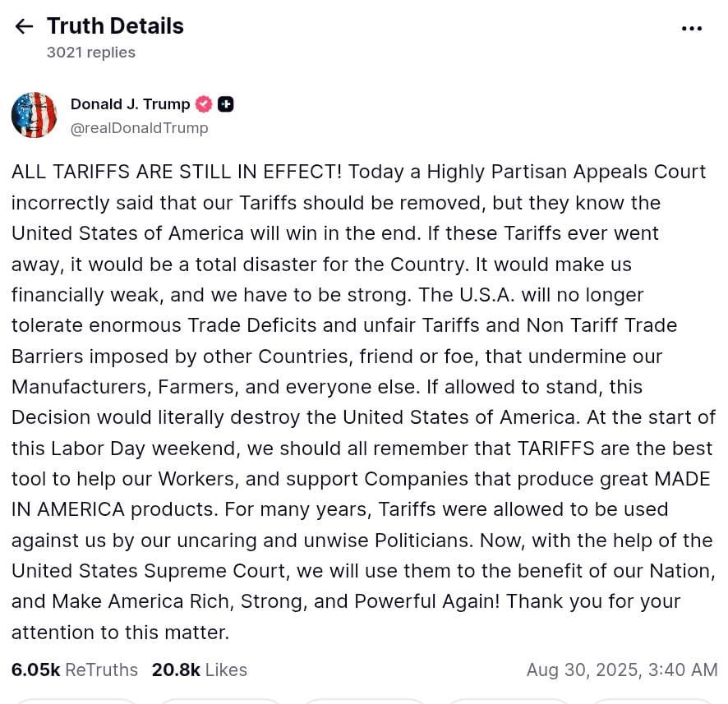This screenshot has width=728, height=704.
Task: Click the Truth Details page heading
Action: (x=115, y=26)
